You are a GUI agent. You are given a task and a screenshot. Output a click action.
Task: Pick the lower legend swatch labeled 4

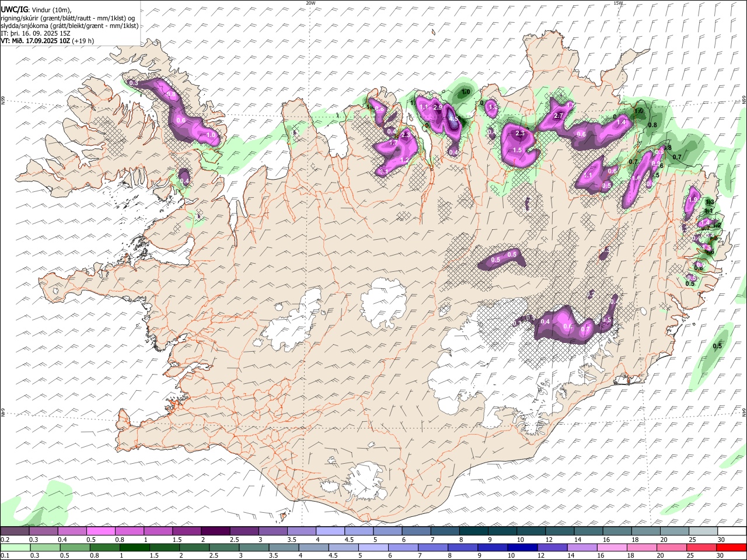(x=313, y=547)
